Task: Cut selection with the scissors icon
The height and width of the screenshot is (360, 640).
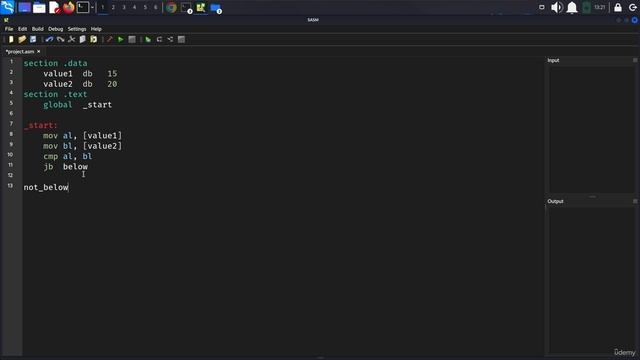Action: click(x=71, y=39)
